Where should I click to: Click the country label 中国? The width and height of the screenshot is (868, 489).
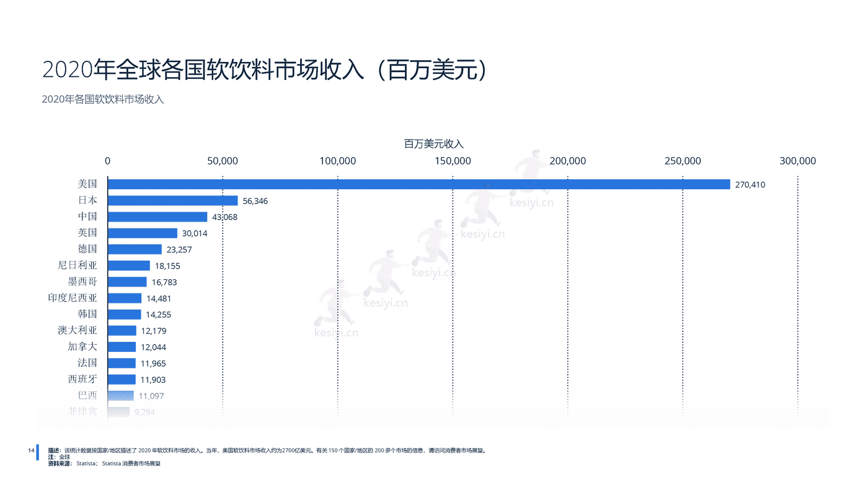(x=87, y=217)
